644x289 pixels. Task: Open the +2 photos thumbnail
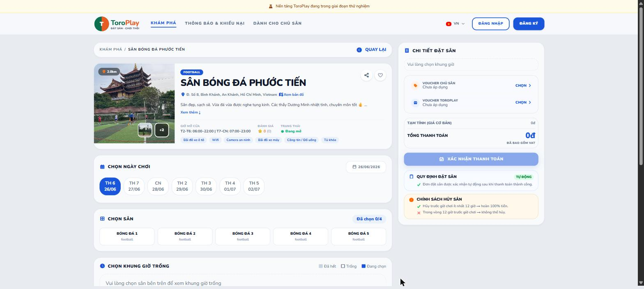161,130
